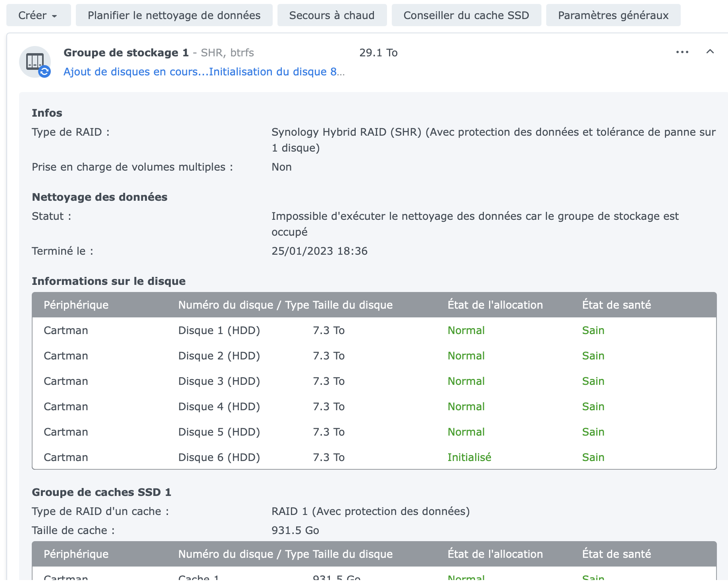The width and height of the screenshot is (728, 584).
Task: Open the Créer dropdown menu
Action: click(x=38, y=15)
